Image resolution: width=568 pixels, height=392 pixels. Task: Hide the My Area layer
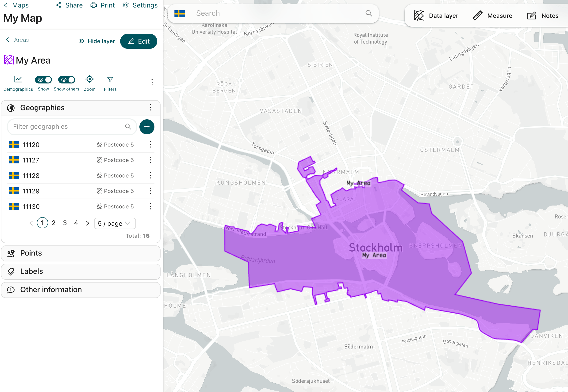click(97, 41)
